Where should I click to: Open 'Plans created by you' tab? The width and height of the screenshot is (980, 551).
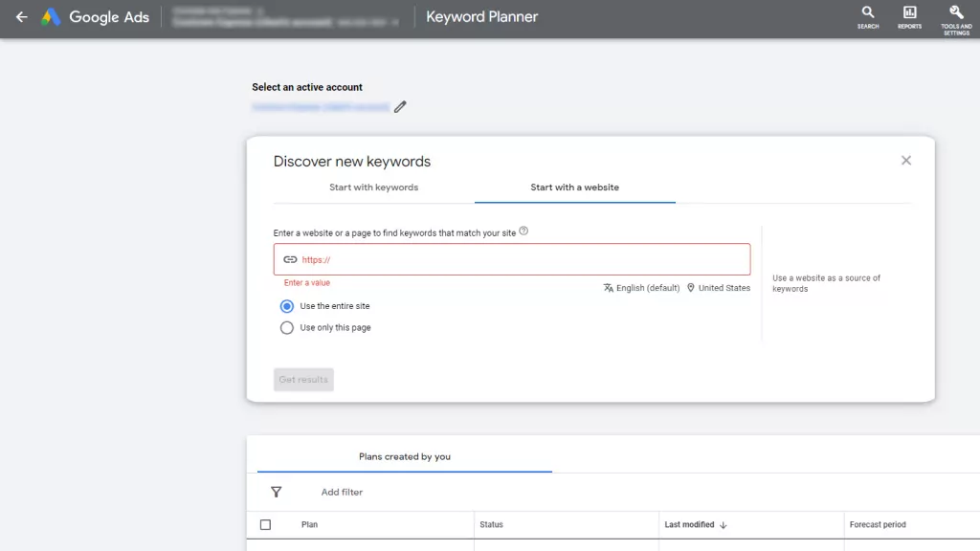click(x=404, y=456)
